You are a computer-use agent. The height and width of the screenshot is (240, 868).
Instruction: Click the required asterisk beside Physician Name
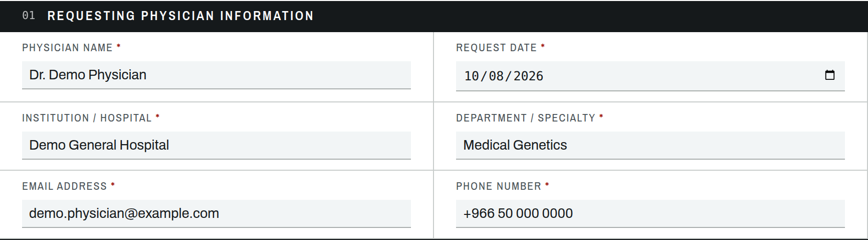119,47
